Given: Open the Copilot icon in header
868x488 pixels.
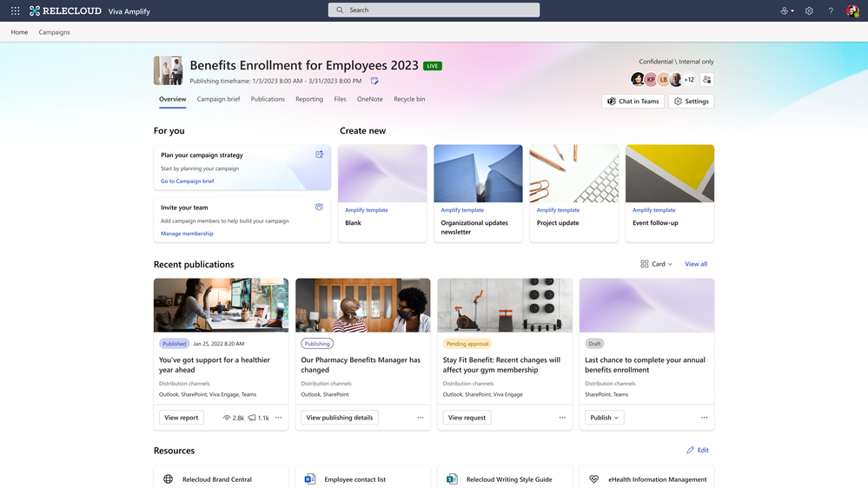Looking at the screenshot, I should click(x=786, y=10).
